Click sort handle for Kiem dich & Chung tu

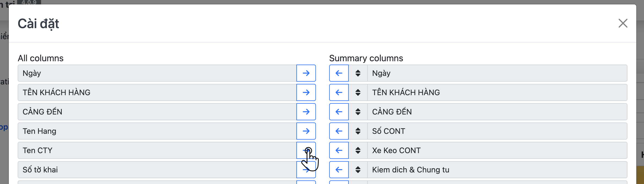[358, 170]
